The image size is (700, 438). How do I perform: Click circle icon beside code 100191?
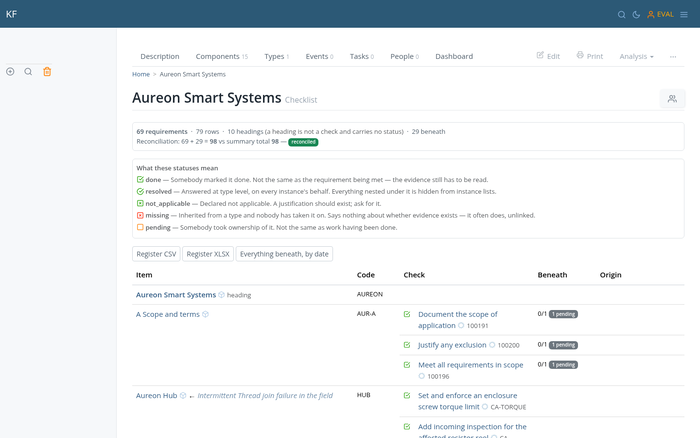(x=461, y=325)
